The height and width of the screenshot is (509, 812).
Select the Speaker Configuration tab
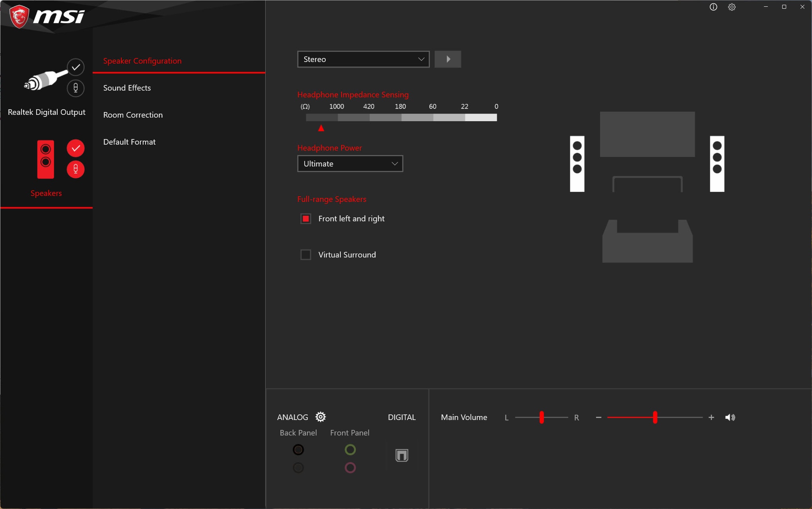tap(143, 60)
